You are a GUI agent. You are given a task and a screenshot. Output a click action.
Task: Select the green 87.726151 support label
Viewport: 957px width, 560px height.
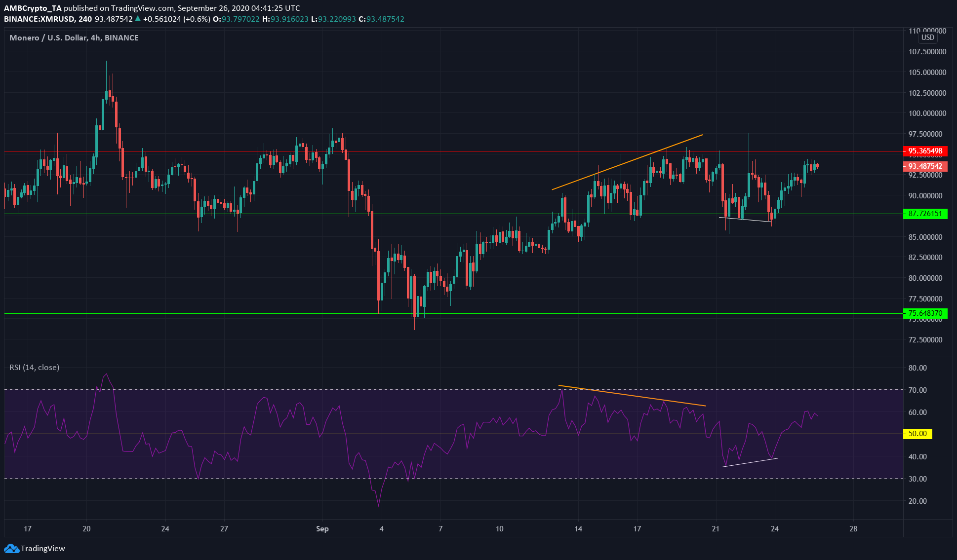pos(925,214)
